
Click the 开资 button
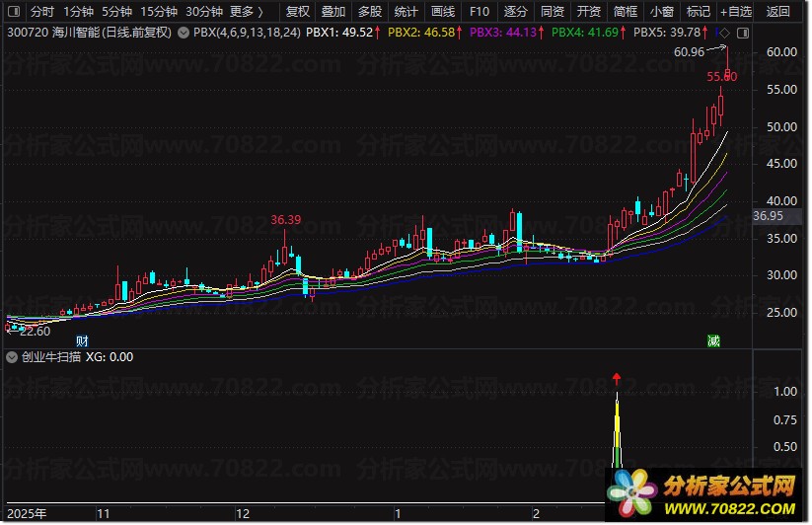[589, 11]
